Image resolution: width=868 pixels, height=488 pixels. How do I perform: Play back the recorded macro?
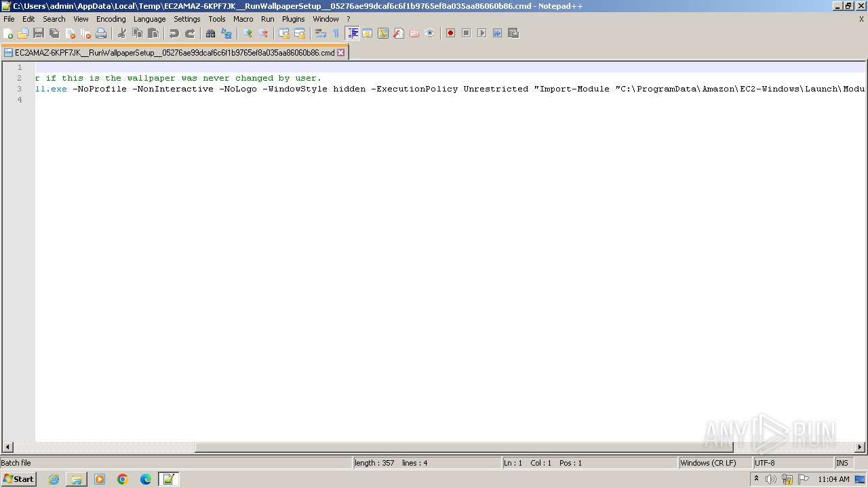(481, 33)
